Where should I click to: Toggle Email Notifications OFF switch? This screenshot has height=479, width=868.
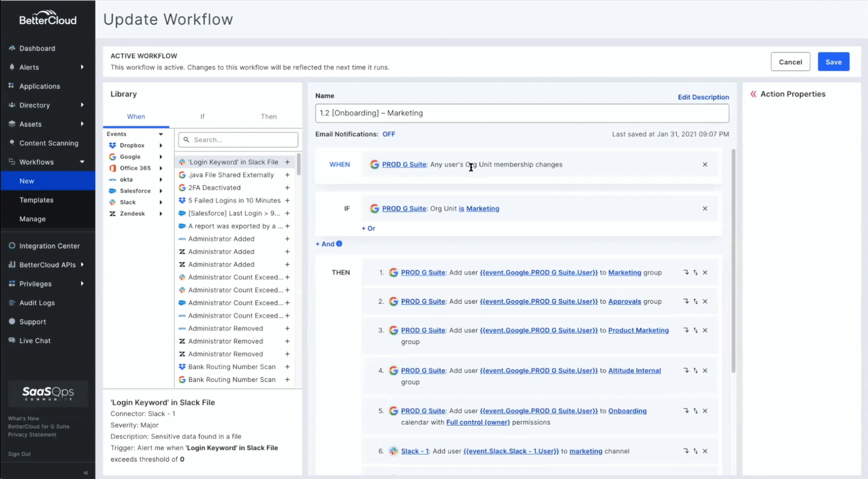[x=389, y=134]
